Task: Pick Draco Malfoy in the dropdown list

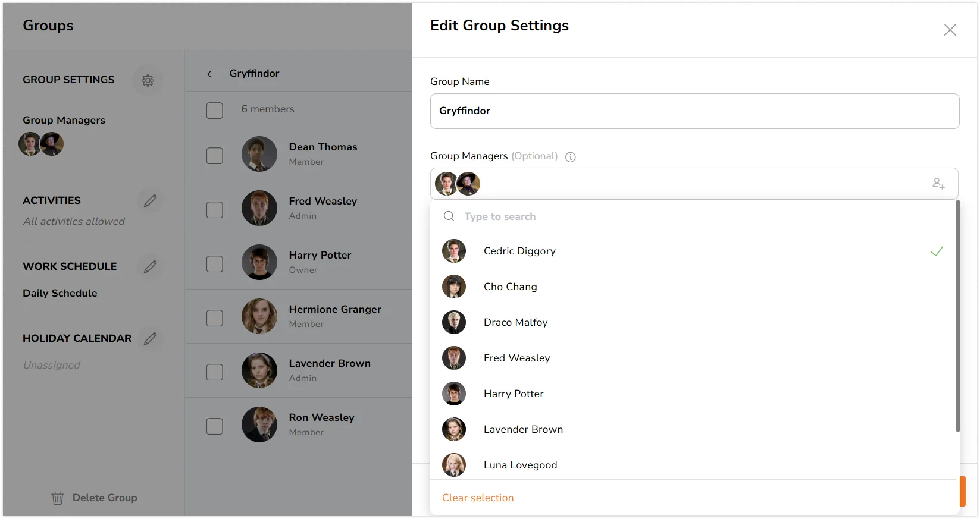Action: [x=693, y=322]
